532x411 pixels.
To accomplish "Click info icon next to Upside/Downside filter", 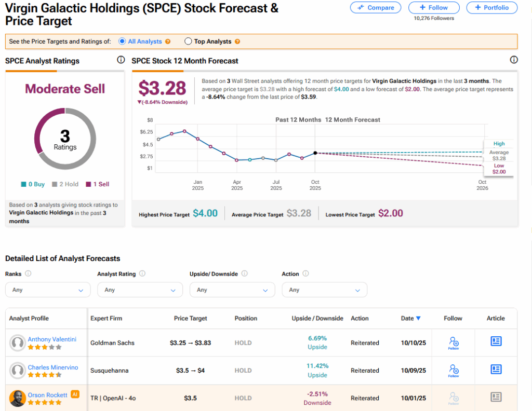I will click(x=244, y=274).
